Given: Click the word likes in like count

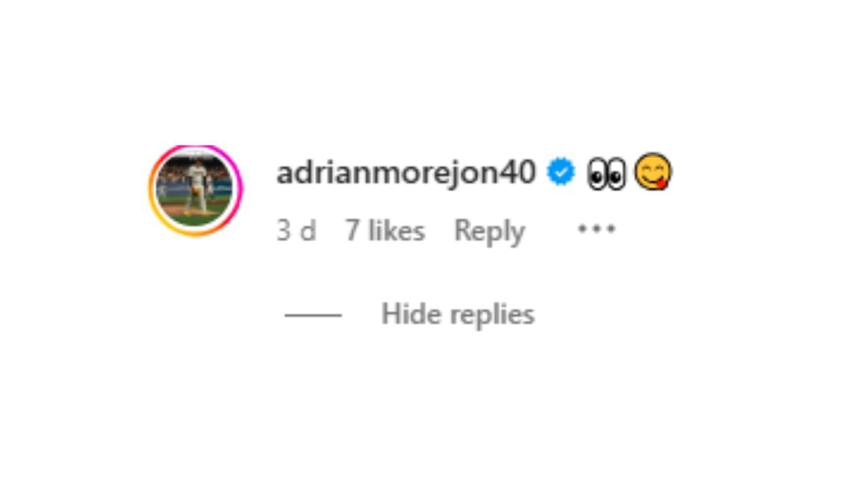Looking at the screenshot, I should 397,230.
